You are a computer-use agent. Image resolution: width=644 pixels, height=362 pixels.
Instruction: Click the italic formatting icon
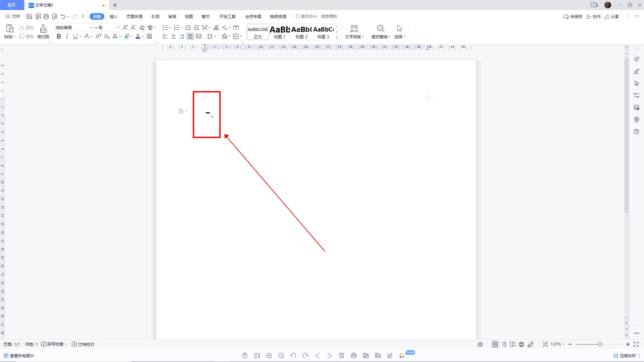[x=67, y=37]
